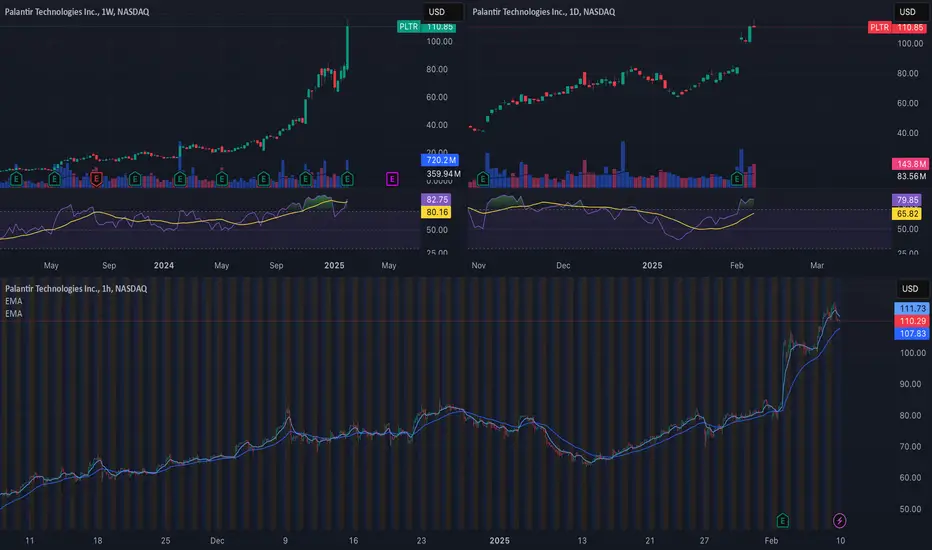Image resolution: width=932 pixels, height=550 pixels.
Task: Open the USD currency selector on the 1h chart
Action: point(910,289)
